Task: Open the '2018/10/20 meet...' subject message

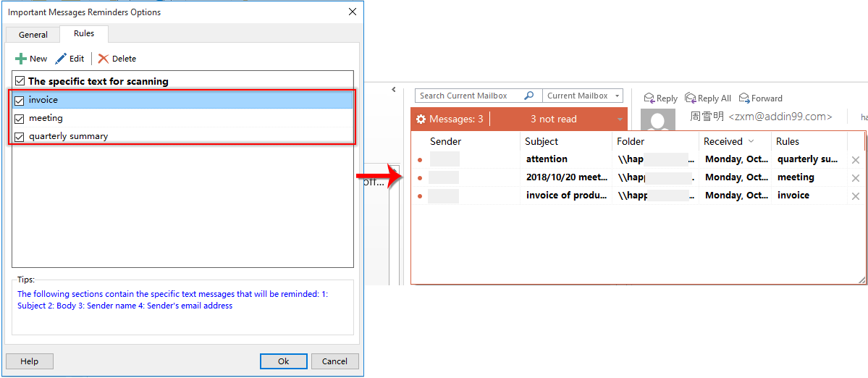Action: point(567,177)
